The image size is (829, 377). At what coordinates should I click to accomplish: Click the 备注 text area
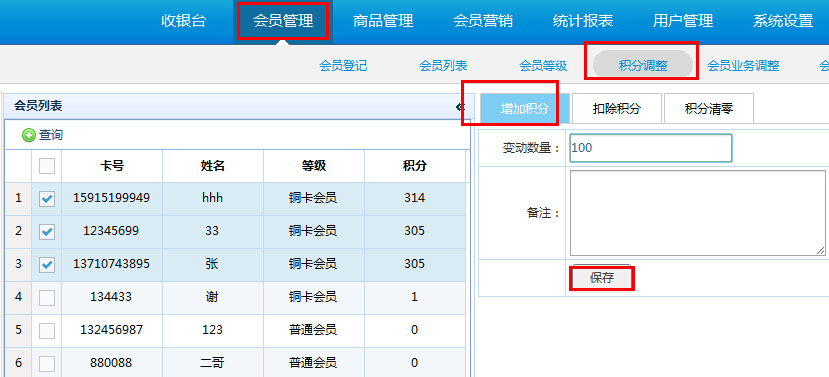[x=697, y=213]
